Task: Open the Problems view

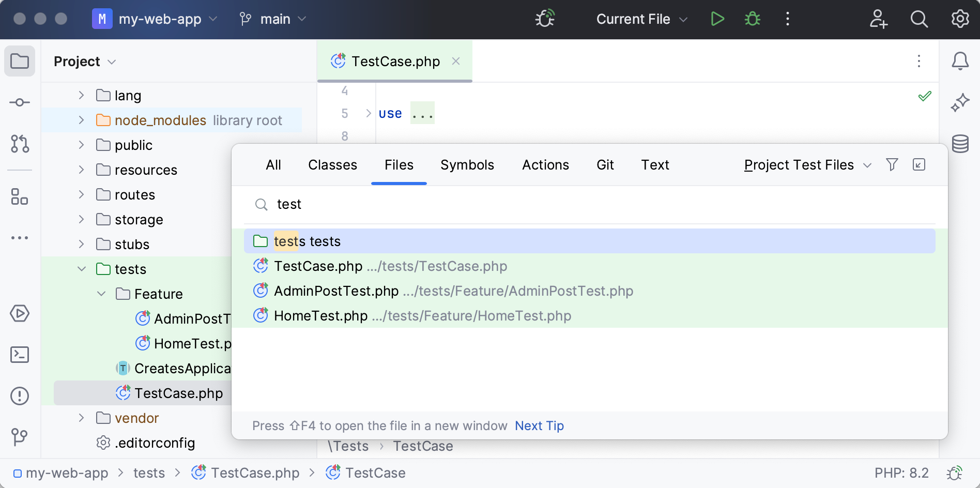Action: [x=19, y=395]
